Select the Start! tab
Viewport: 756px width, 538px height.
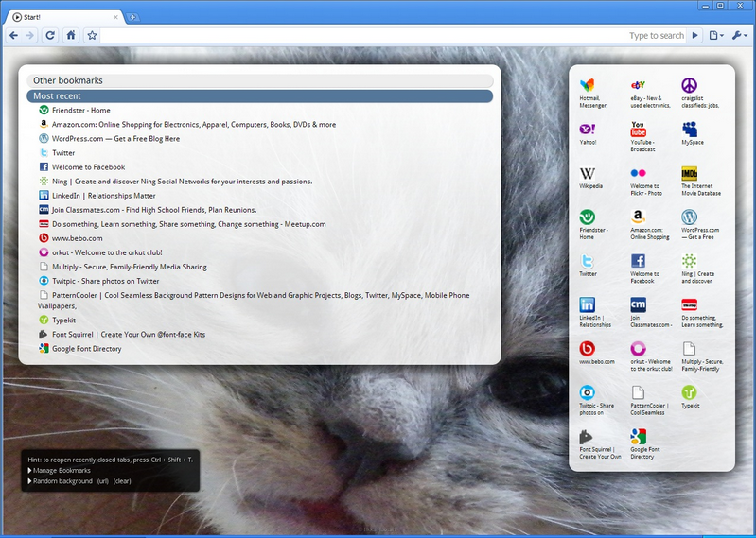tap(62, 17)
